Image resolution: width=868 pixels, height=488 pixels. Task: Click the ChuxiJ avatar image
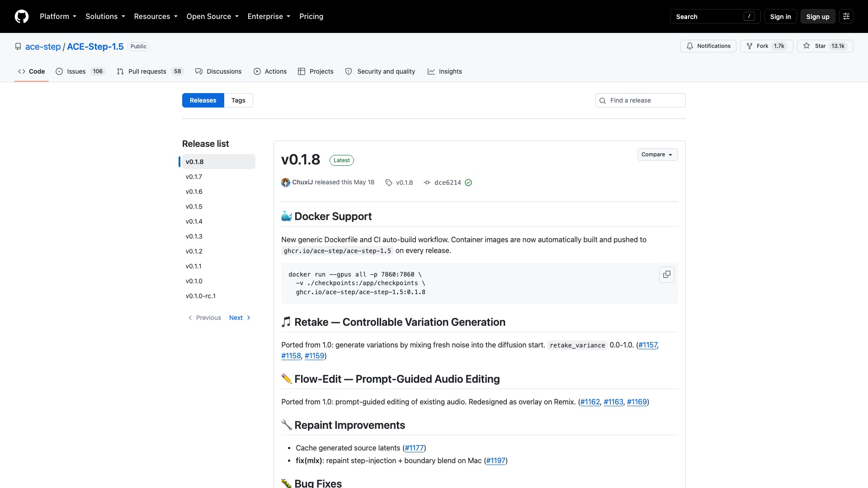(286, 183)
